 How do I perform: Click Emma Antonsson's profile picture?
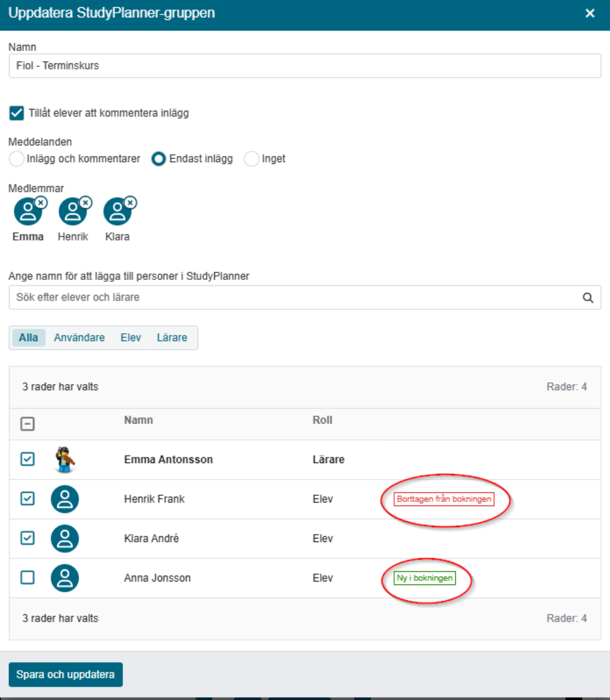(x=65, y=459)
